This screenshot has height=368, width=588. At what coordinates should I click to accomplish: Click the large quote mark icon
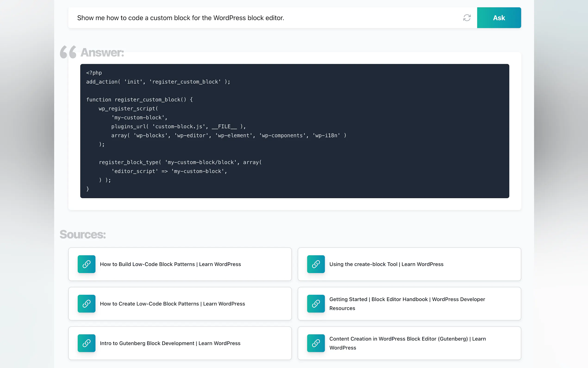pos(68,52)
